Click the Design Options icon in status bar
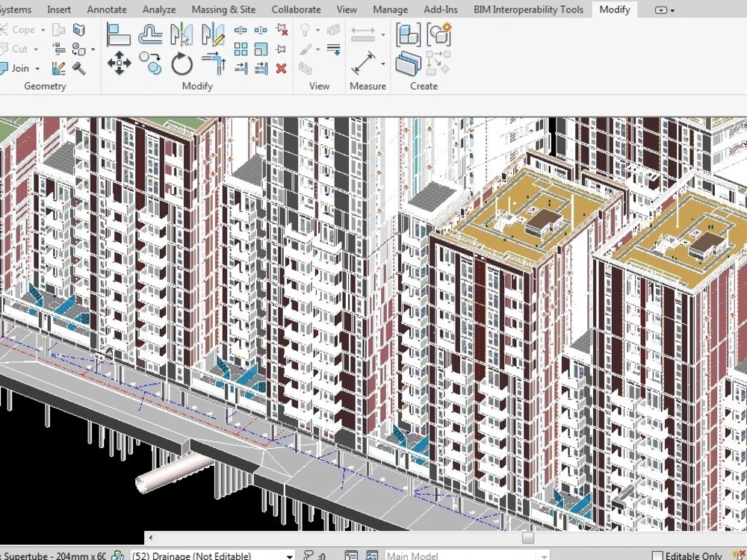This screenshot has width=747, height=560. pos(351,556)
